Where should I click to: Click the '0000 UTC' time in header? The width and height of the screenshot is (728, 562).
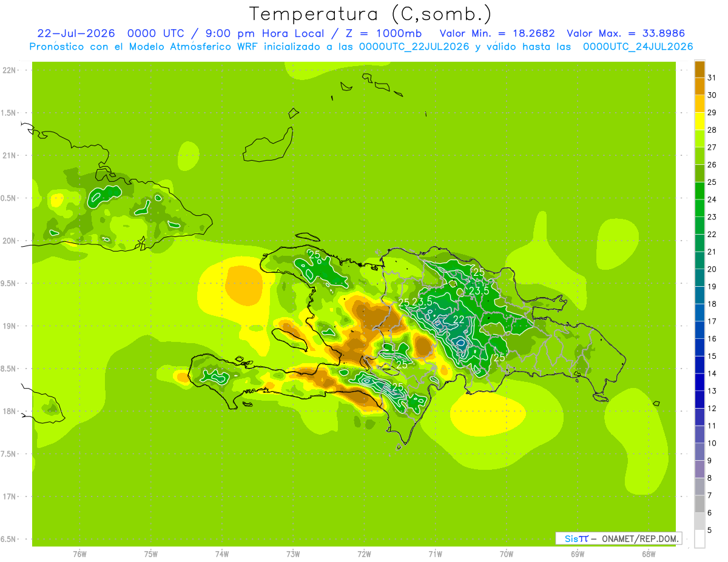155,33
